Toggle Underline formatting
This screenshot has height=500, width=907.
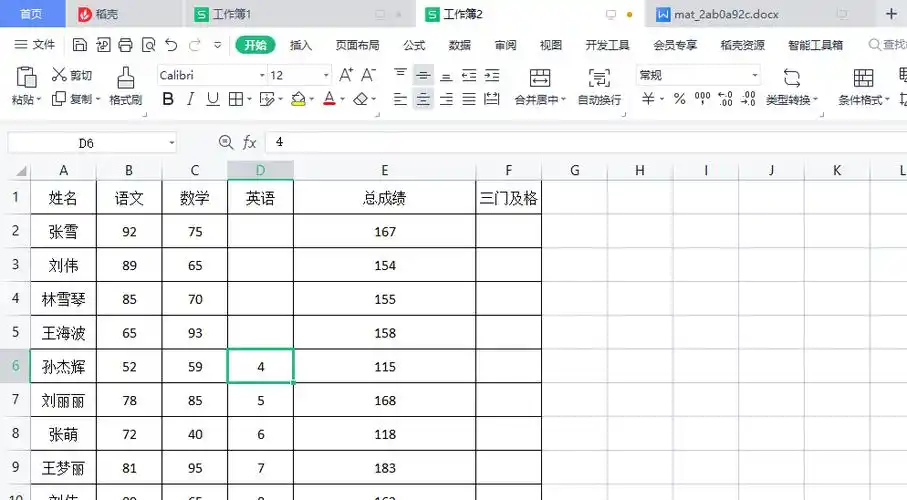click(213, 99)
